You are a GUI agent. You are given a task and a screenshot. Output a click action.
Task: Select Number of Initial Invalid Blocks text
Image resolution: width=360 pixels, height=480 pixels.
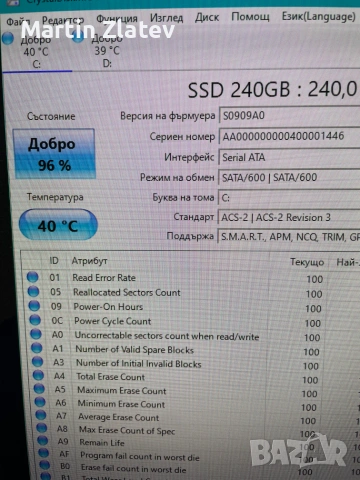coord(139,363)
